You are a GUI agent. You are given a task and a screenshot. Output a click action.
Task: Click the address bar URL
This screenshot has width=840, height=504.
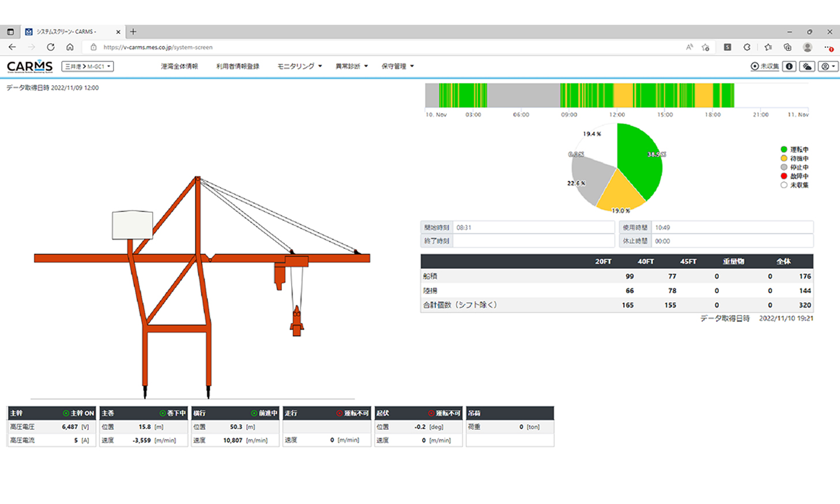(158, 47)
